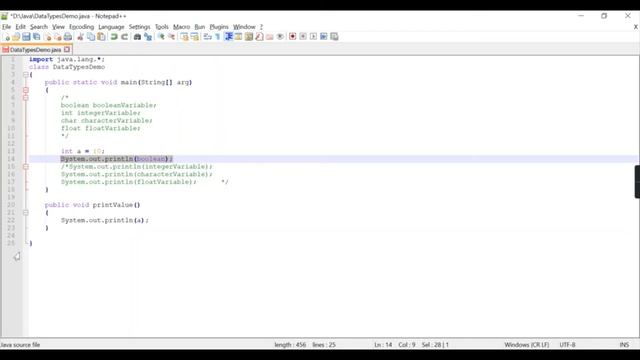Screen dimensions: 640x360
Task: Click the 'int a = 10;' code line
Action: coord(83,151)
